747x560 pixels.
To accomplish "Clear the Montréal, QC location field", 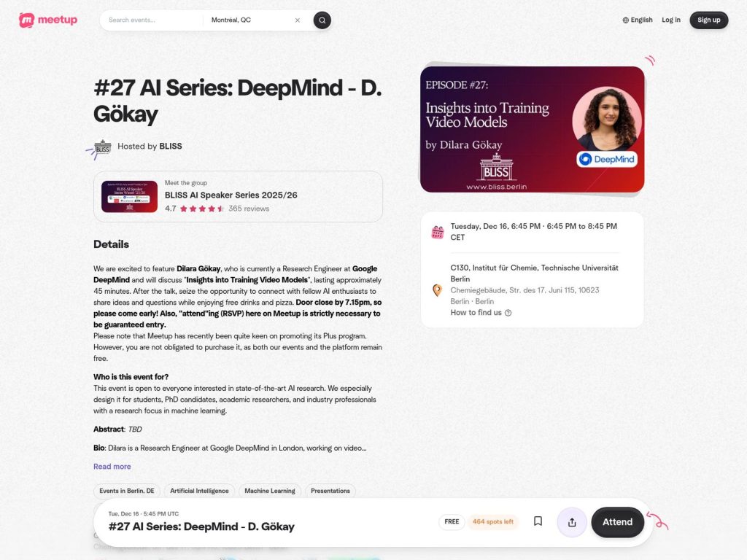I will pyautogui.click(x=298, y=20).
